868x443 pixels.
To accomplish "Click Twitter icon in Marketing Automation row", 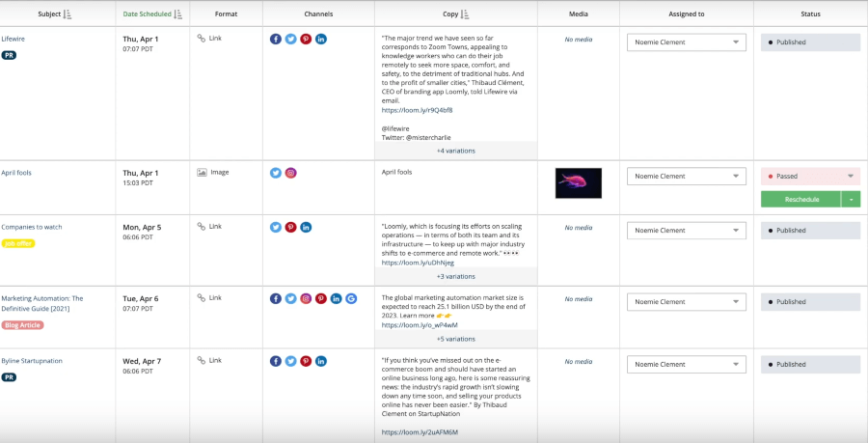I will (290, 299).
